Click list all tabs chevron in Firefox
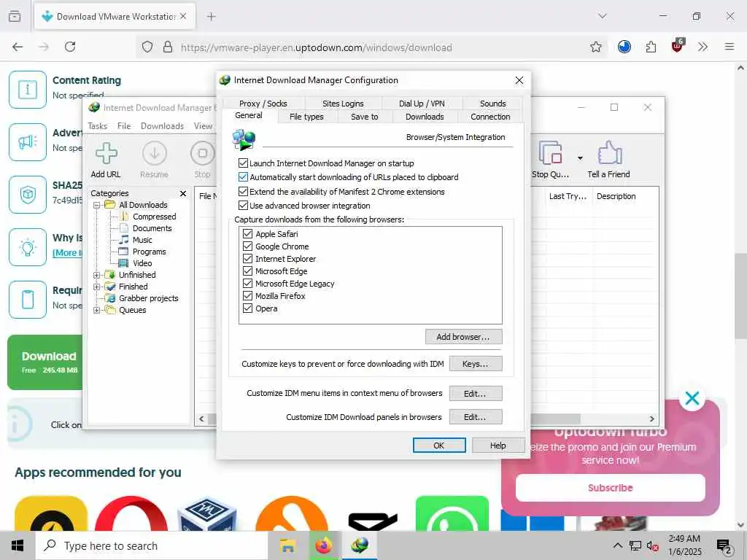Screen dimensions: 747x560 (603, 16)
